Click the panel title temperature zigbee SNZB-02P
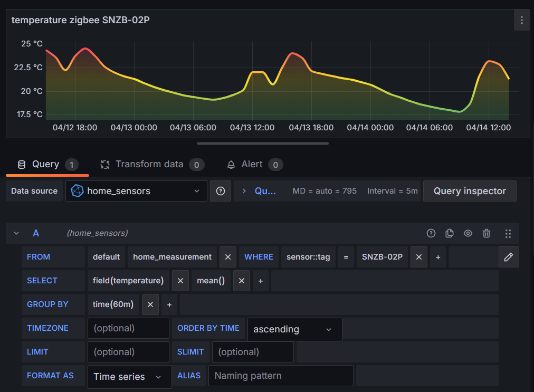Screen dimensions: 534x392 click(80, 20)
